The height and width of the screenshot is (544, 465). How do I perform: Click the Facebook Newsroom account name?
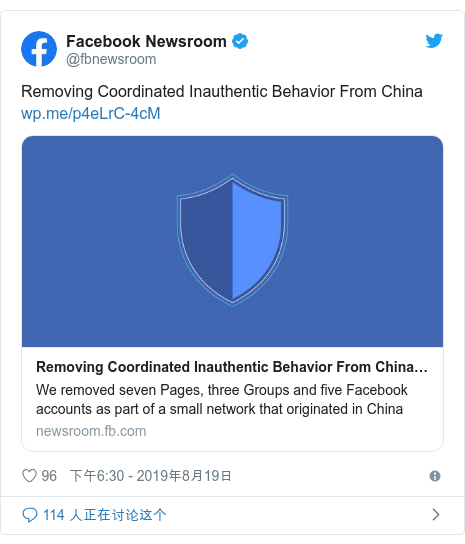coord(146,41)
